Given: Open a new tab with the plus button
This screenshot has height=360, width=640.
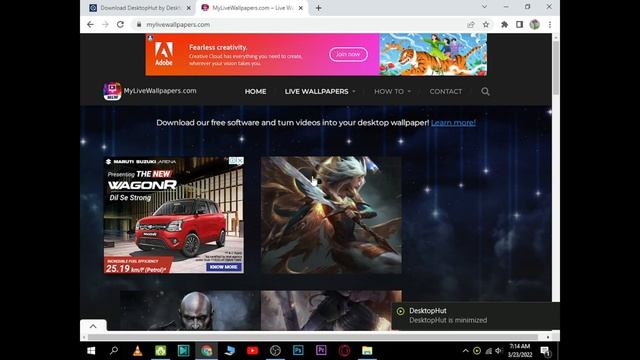Looking at the screenshot, I should pyautogui.click(x=318, y=8).
